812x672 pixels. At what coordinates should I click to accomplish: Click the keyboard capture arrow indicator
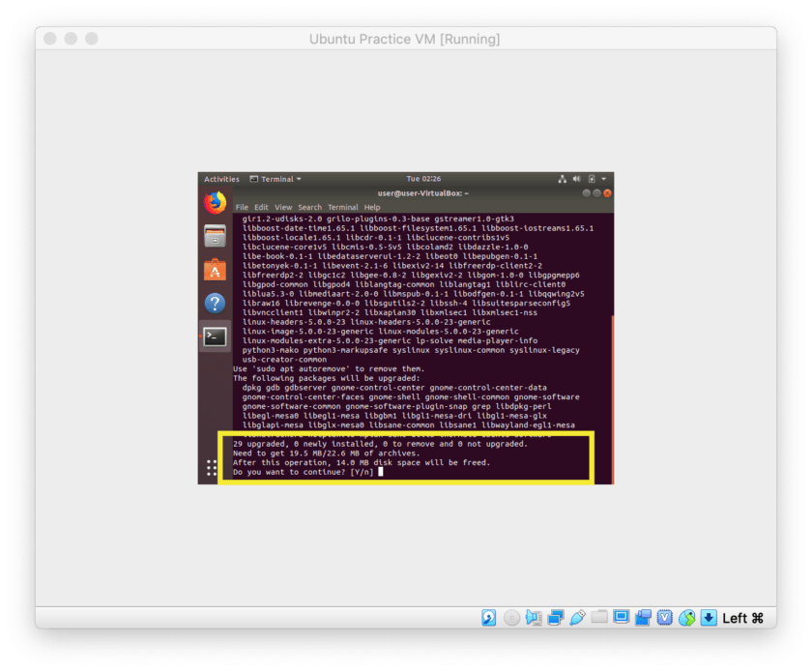[x=709, y=618]
